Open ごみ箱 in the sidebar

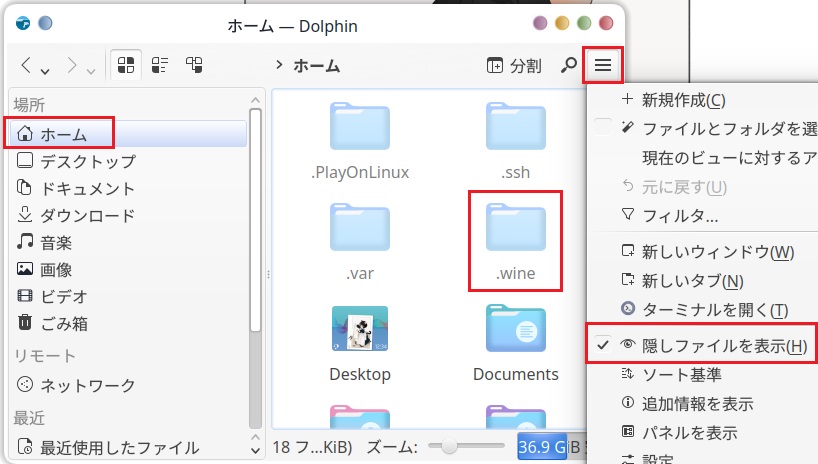pos(64,323)
